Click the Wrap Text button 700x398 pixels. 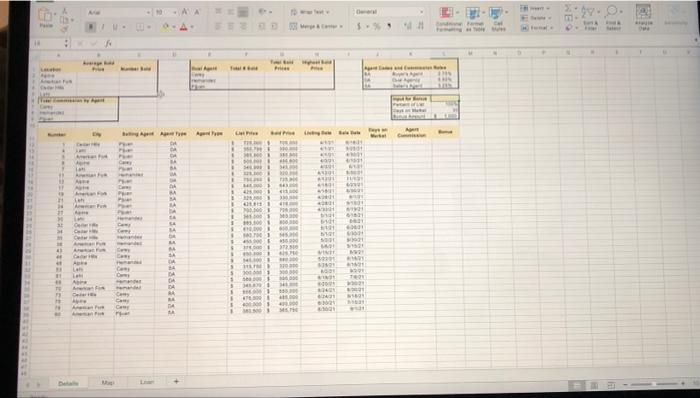[309, 12]
